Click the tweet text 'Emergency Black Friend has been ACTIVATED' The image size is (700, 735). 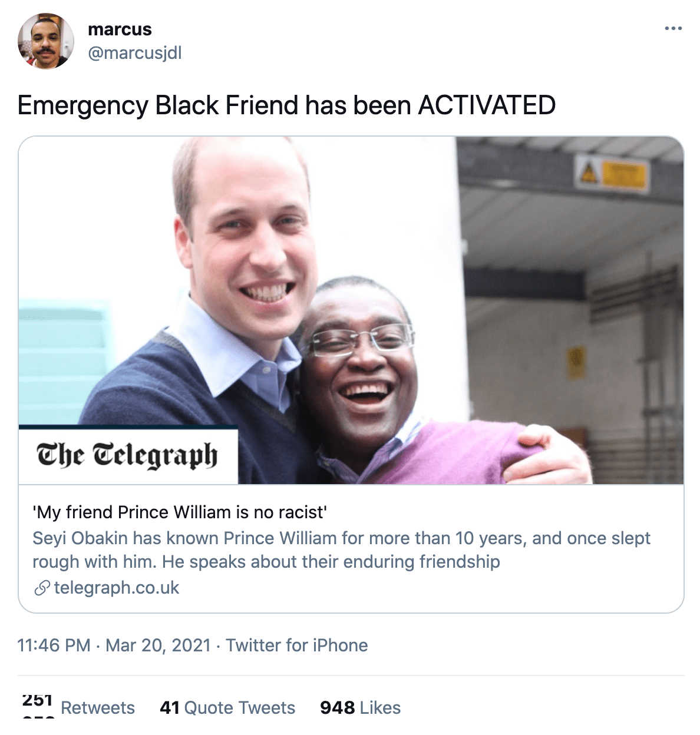coord(286,105)
